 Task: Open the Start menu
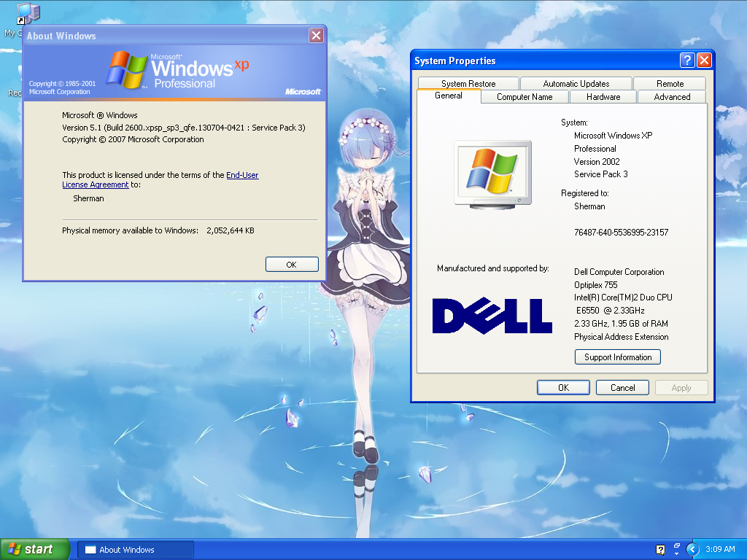pos(35,549)
